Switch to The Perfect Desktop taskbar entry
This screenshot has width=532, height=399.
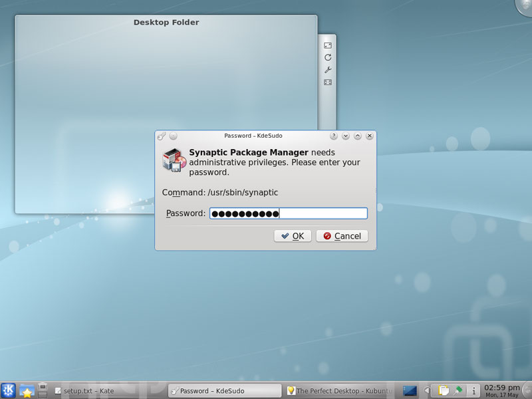(x=339, y=391)
